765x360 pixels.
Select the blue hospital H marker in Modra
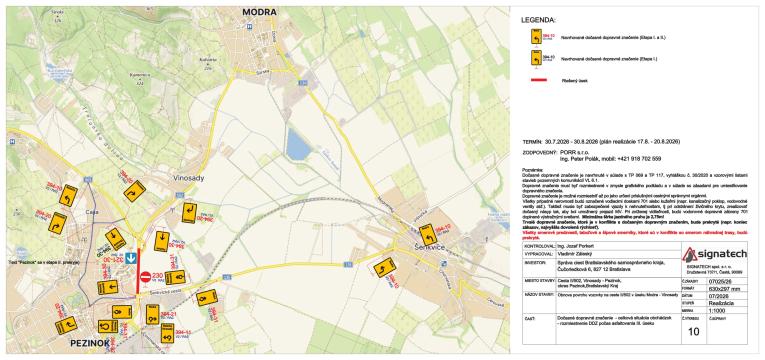(x=249, y=27)
